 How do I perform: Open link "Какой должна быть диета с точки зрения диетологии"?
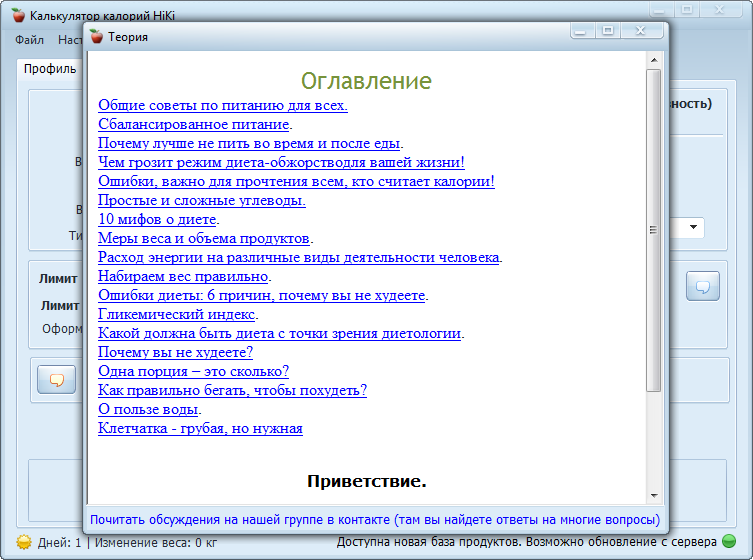[x=279, y=333]
